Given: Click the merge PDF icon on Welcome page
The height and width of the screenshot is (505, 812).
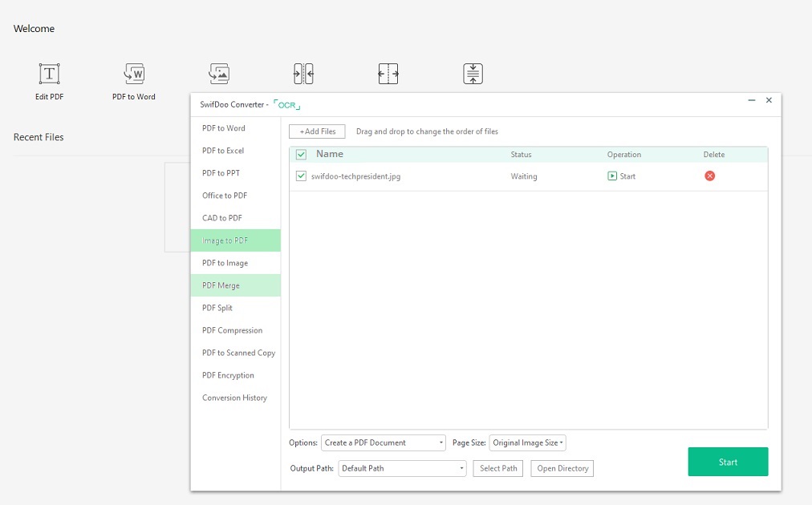Looking at the screenshot, I should [303, 74].
